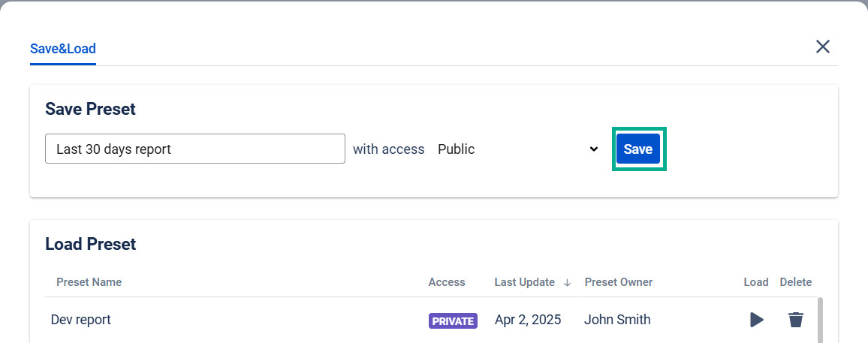Click the Apr 2, 2025 date cell
868x343 pixels.
coord(528,320)
